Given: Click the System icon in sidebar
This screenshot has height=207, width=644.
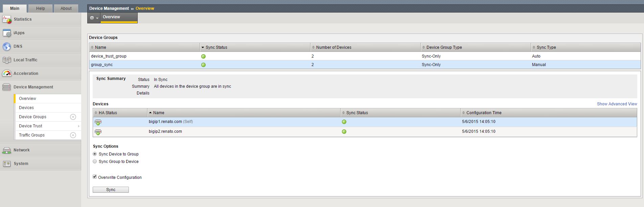Looking at the screenshot, I should (7, 164).
